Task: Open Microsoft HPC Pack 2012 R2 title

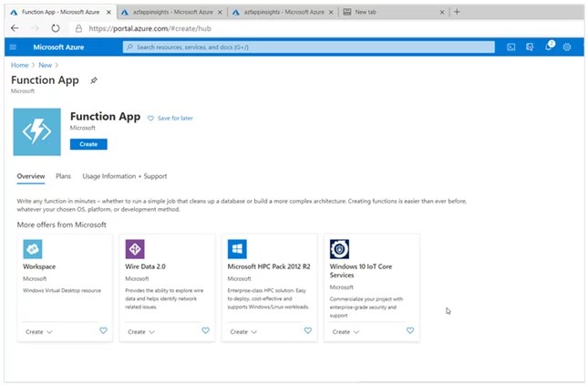Action: point(269,266)
